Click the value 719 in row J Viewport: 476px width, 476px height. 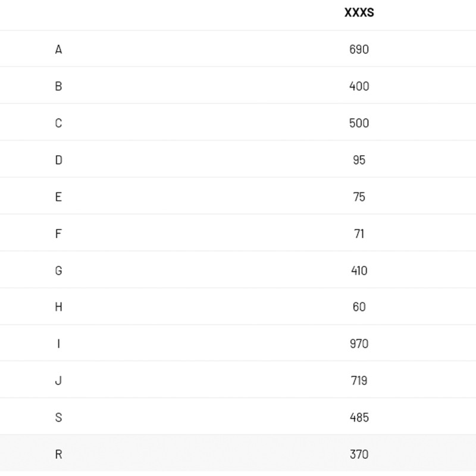tap(359, 381)
